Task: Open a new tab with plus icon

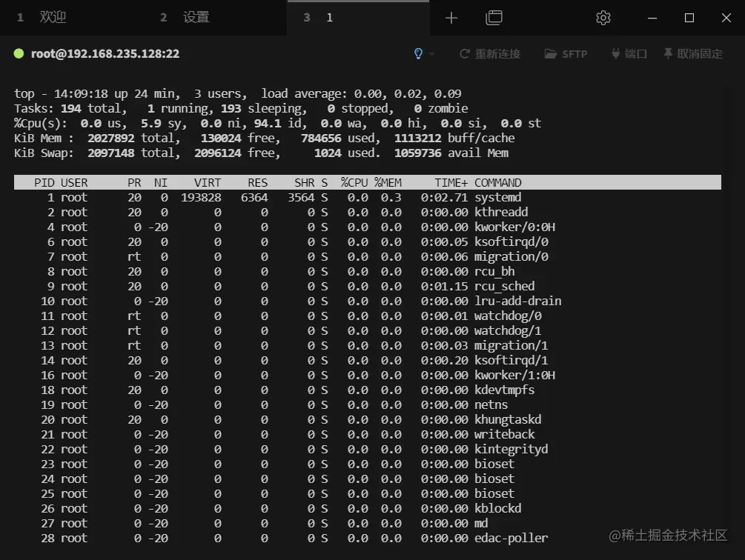Action: (x=451, y=18)
